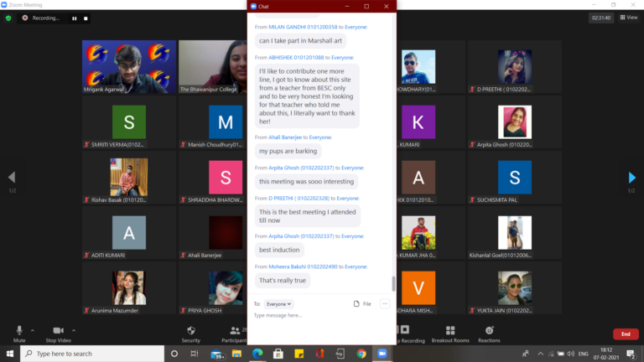The width and height of the screenshot is (644, 362).
Task: Click the green encryption shield icon
Action: click(8, 18)
